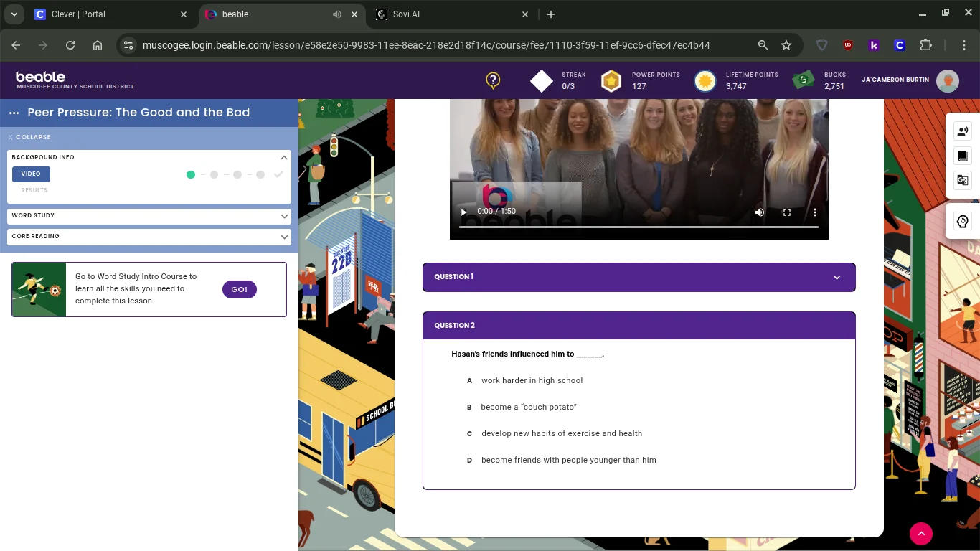Expand the Core Reading section
This screenshot has width=980, height=551.
(149, 236)
